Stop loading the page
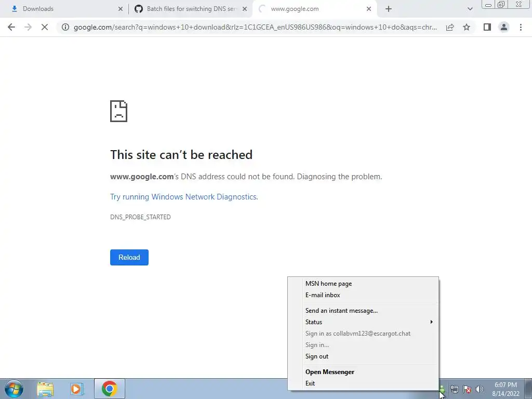 [x=45, y=27]
